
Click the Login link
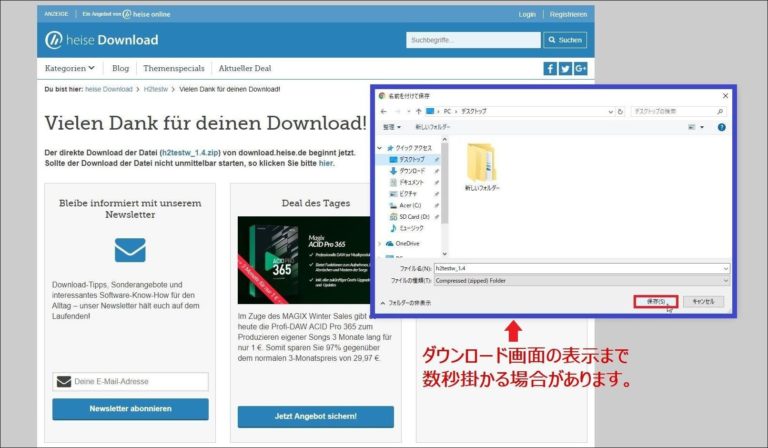(527, 15)
